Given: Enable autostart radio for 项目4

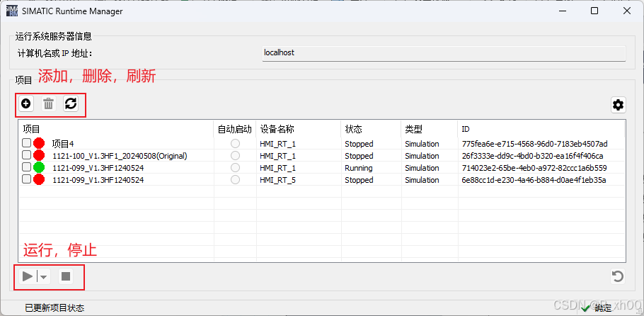Looking at the screenshot, I should (236, 144).
